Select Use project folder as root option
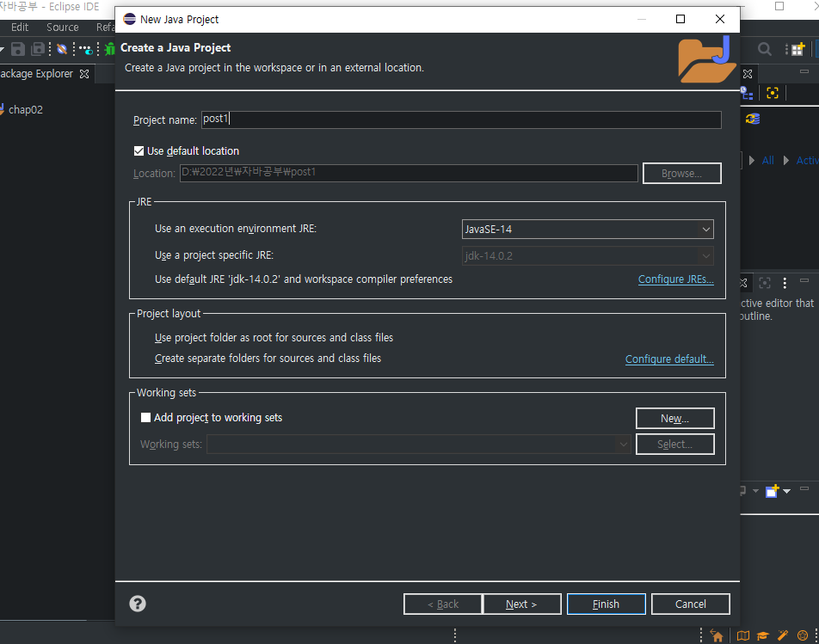Screen dimensions: 819x644 point(274,338)
